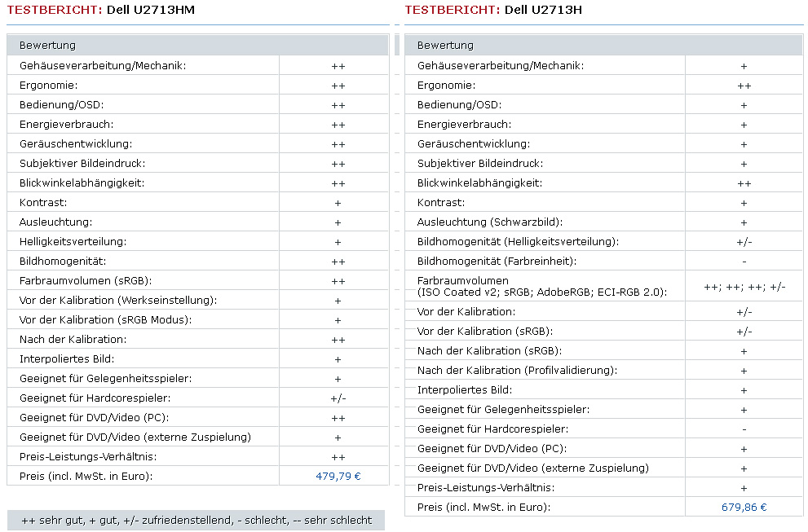Click the '++; ++; ++; +/-' rating cell
This screenshot has height=532, width=808.
[744, 287]
